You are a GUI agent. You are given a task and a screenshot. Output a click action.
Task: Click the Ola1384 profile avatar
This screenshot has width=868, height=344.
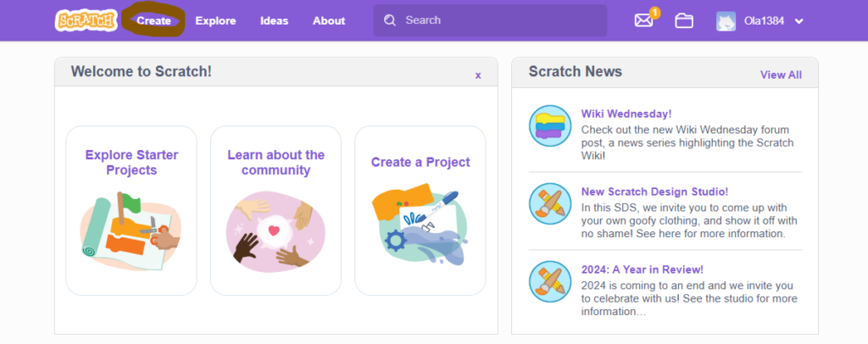(726, 21)
